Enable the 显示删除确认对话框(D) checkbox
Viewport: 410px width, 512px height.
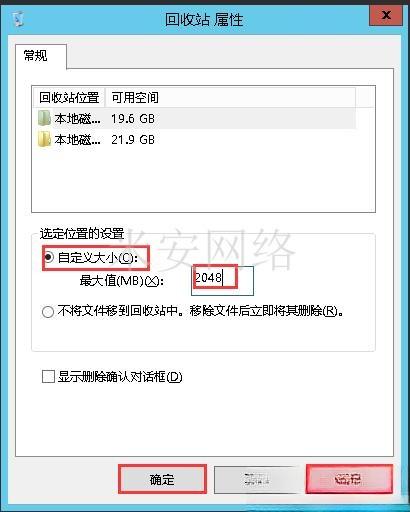(x=48, y=377)
